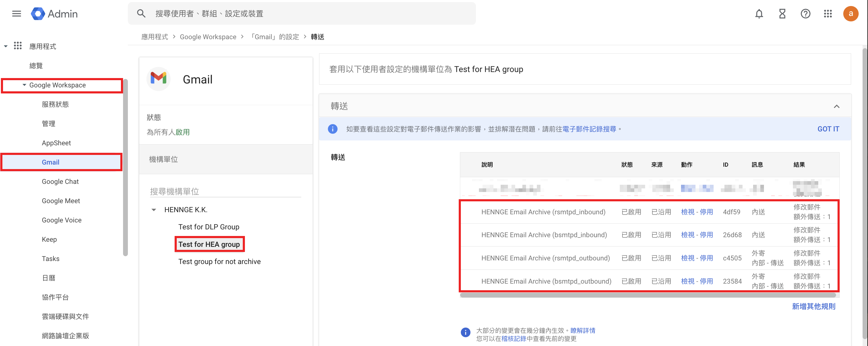Screen dimensions: 868x346
Task: Click the 狀態 column header
Action: 627,165
